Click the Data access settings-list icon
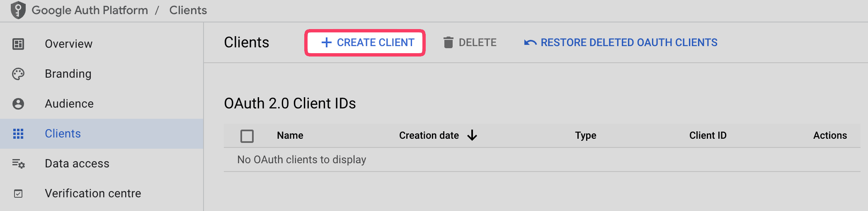The width and height of the screenshot is (868, 211). [19, 164]
